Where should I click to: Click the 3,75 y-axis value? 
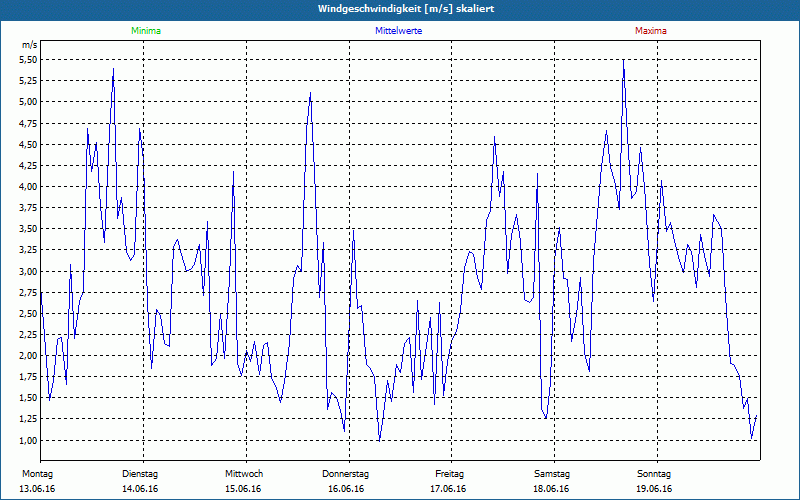tap(29, 208)
